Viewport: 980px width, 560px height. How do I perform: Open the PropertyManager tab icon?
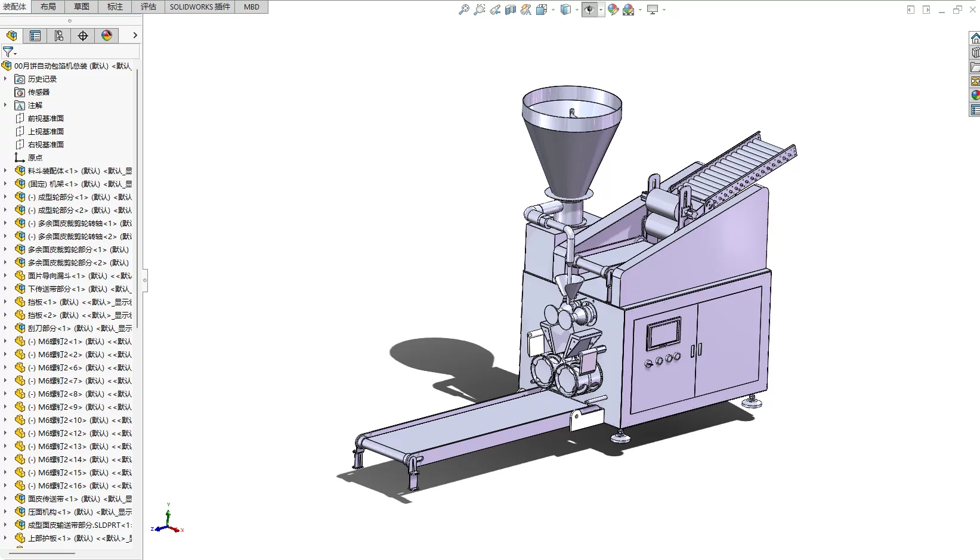point(35,36)
